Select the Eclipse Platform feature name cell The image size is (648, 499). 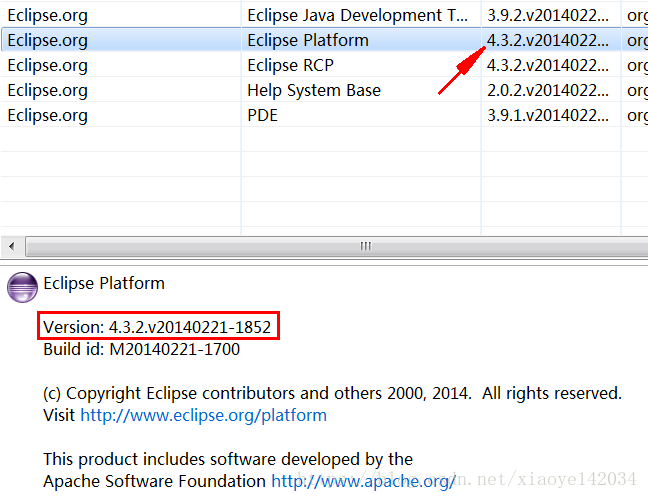point(308,40)
